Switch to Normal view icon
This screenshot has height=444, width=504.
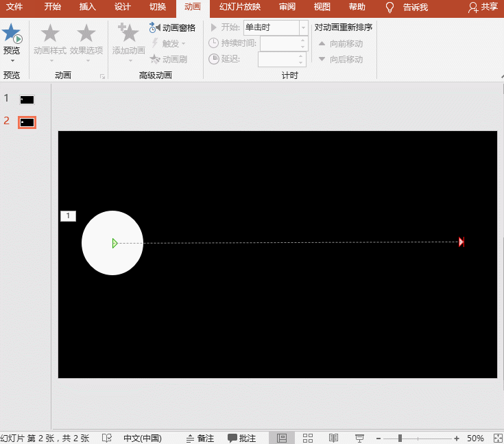tap(282, 439)
